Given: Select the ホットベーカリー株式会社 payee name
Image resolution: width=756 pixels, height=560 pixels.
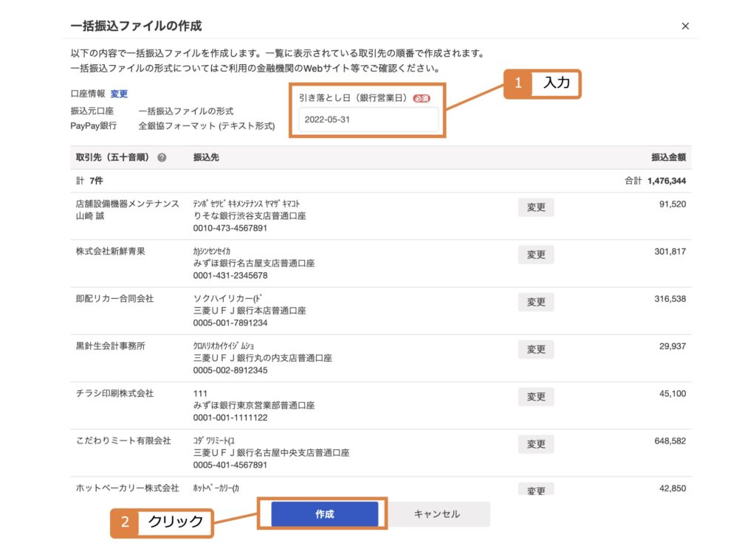Looking at the screenshot, I should pos(127,488).
